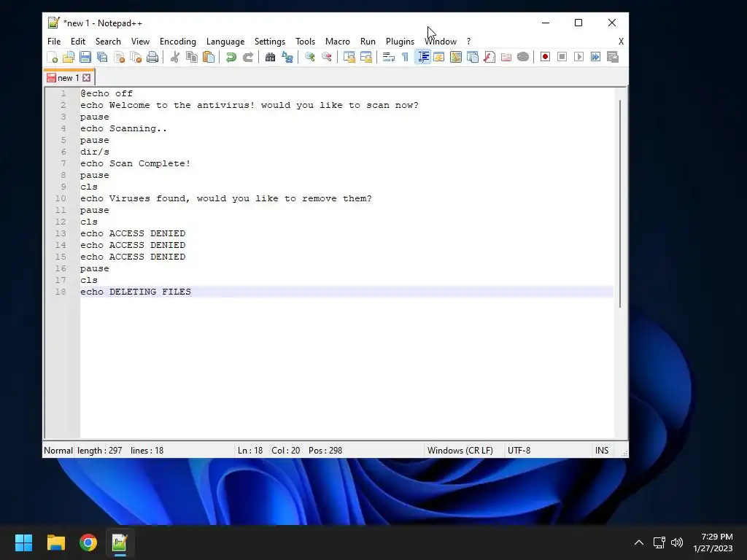Click the Save All toolbar icon
This screenshot has width=747, height=560.
(x=102, y=57)
